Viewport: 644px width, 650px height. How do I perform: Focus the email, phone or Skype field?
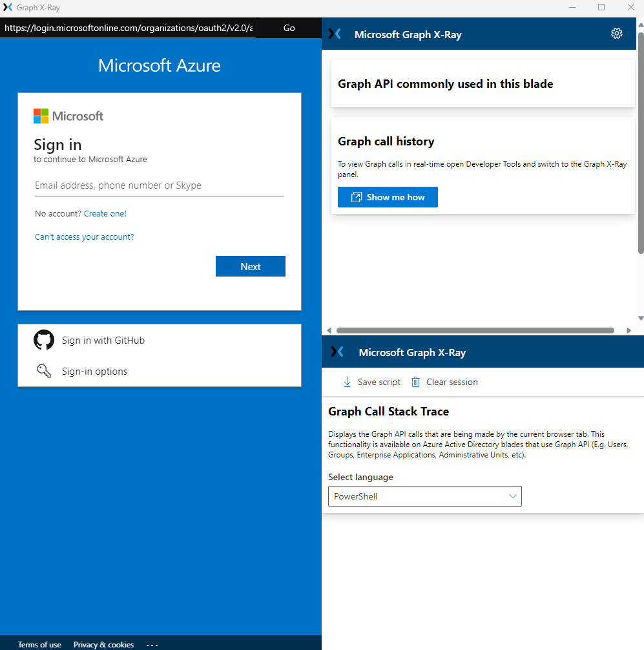(x=160, y=185)
